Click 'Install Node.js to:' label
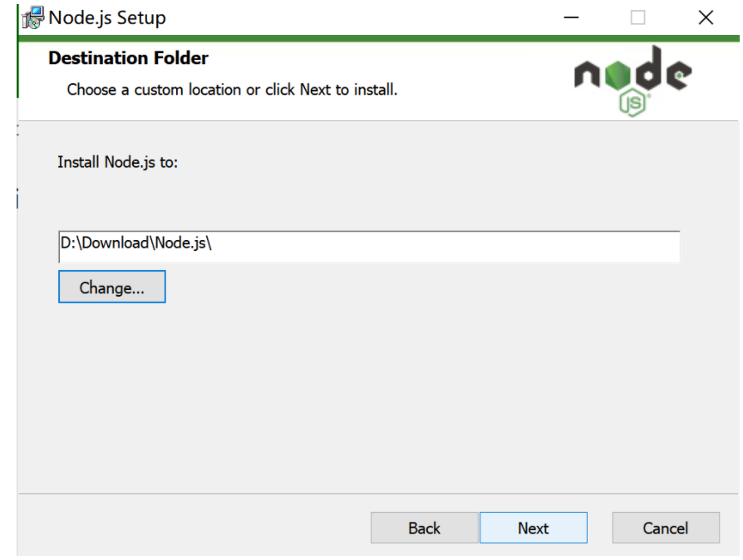 [x=117, y=162]
